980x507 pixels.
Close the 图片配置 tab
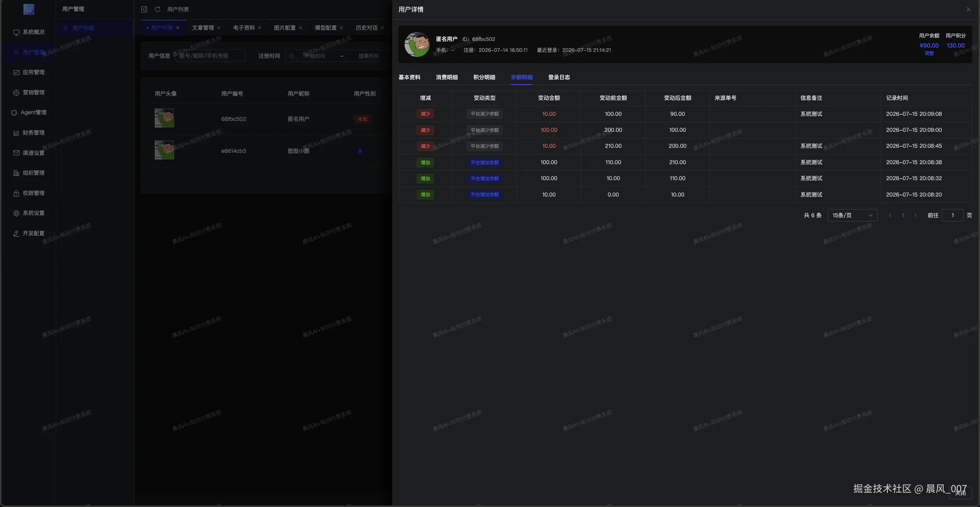tap(301, 28)
